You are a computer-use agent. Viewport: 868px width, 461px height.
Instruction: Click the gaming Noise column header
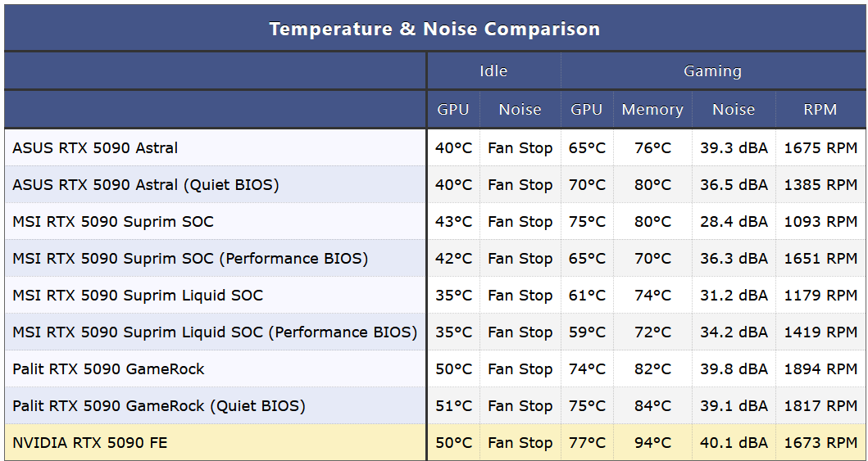[x=733, y=110]
